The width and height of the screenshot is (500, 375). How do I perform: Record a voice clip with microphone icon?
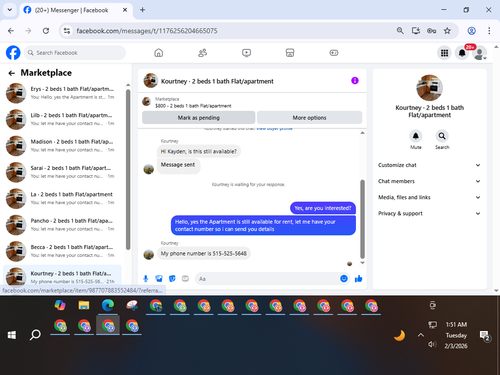pyautogui.click(x=146, y=279)
